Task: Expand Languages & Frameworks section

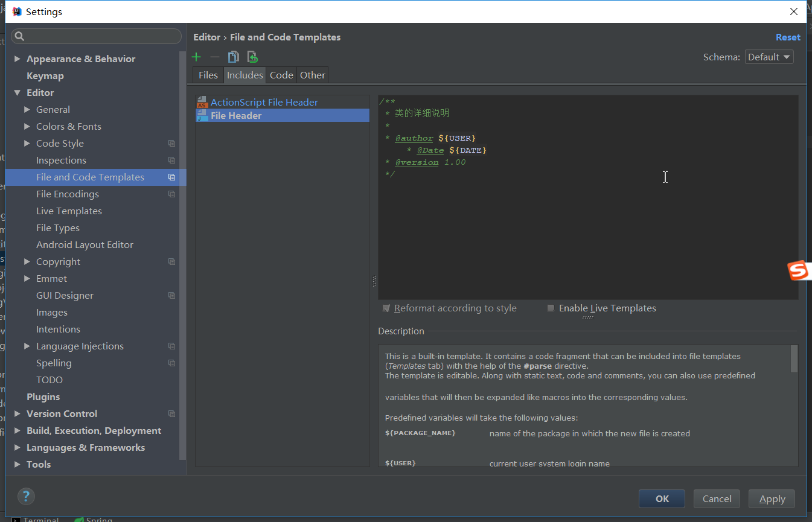Action: click(x=17, y=448)
